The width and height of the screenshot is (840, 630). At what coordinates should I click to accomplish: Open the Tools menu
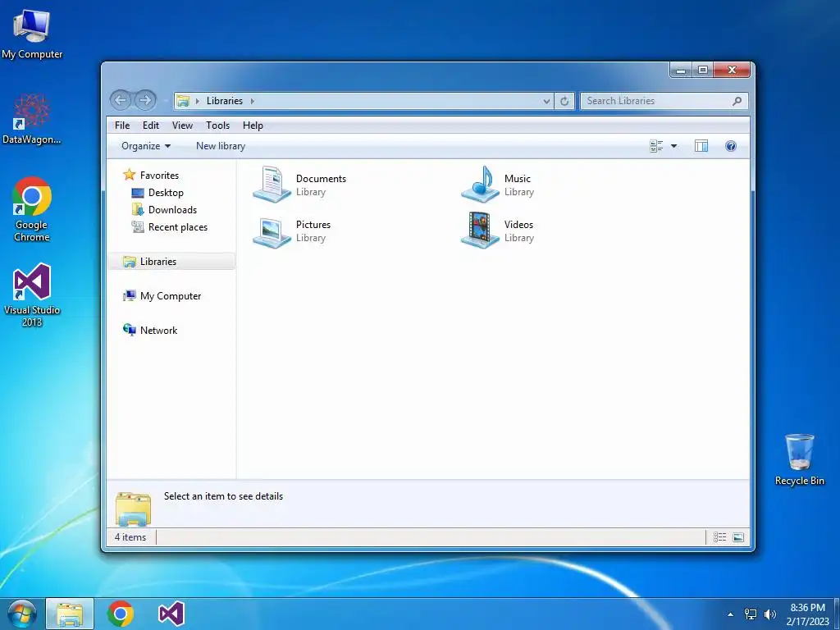click(217, 126)
